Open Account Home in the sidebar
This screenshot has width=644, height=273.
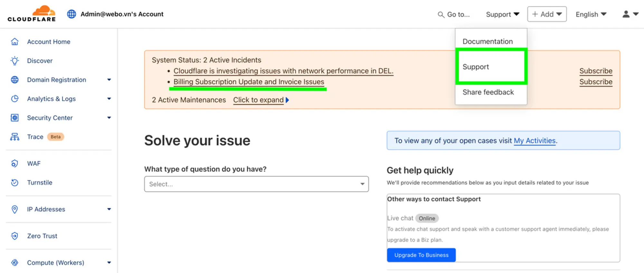[x=49, y=42]
